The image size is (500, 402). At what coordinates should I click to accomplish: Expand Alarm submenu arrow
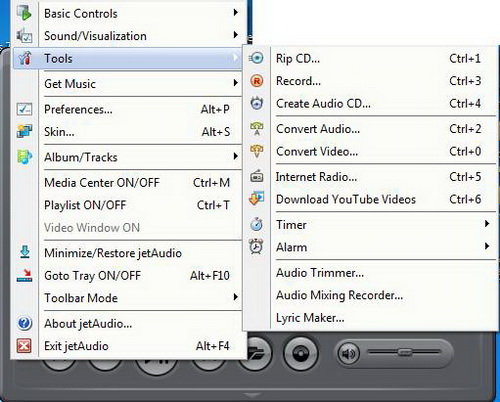click(x=487, y=246)
